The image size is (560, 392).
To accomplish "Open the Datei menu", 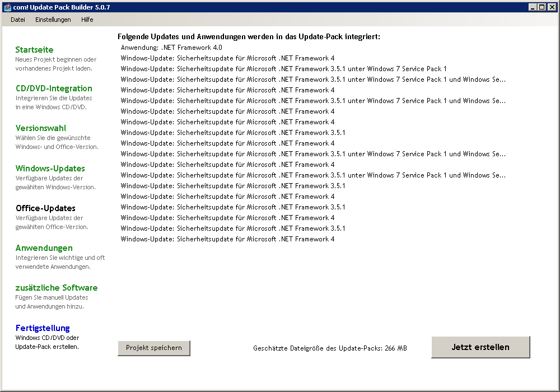I will [x=18, y=20].
